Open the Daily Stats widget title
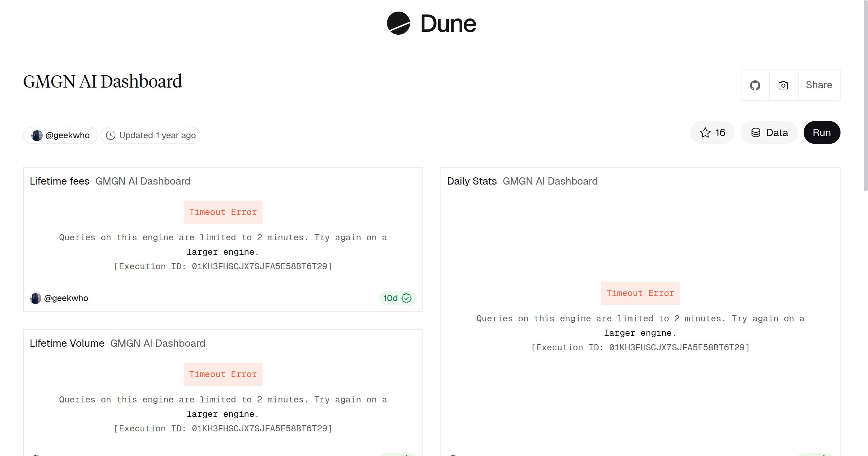The image size is (868, 456). [x=472, y=181]
